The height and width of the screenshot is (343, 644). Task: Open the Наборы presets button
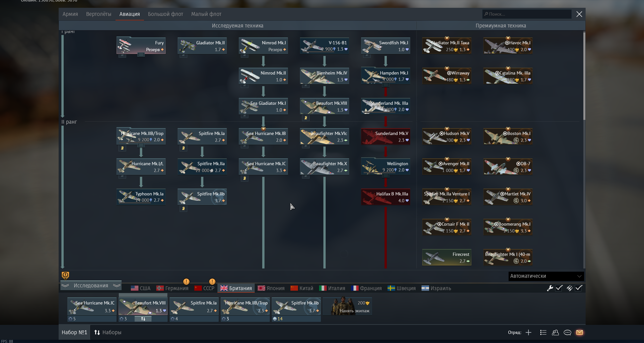click(108, 332)
